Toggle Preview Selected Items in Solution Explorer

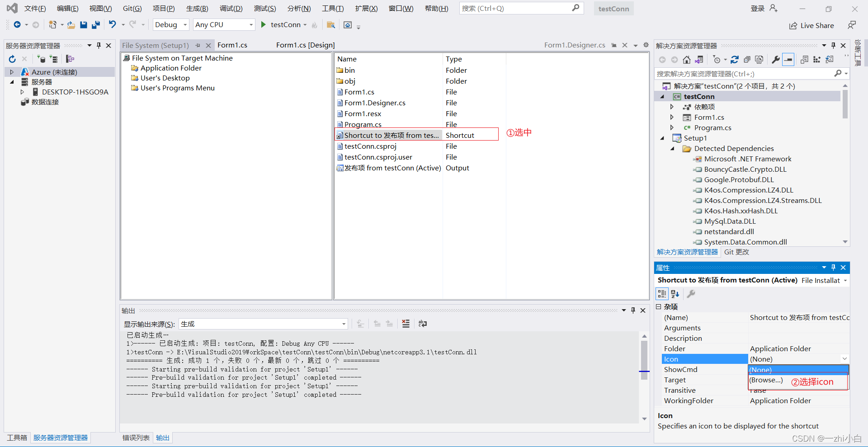[788, 60]
